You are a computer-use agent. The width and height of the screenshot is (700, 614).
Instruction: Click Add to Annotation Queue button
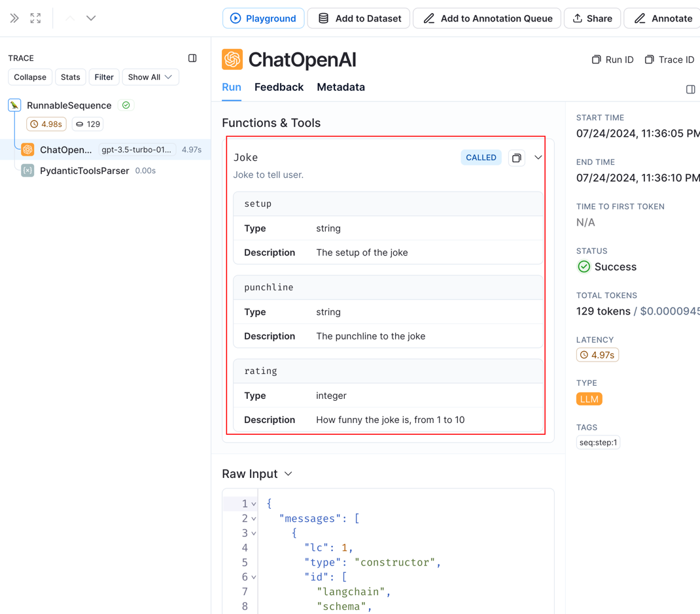tap(487, 18)
